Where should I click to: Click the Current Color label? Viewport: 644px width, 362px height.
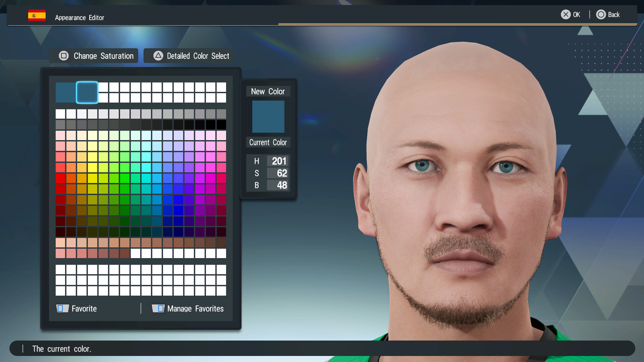click(268, 142)
